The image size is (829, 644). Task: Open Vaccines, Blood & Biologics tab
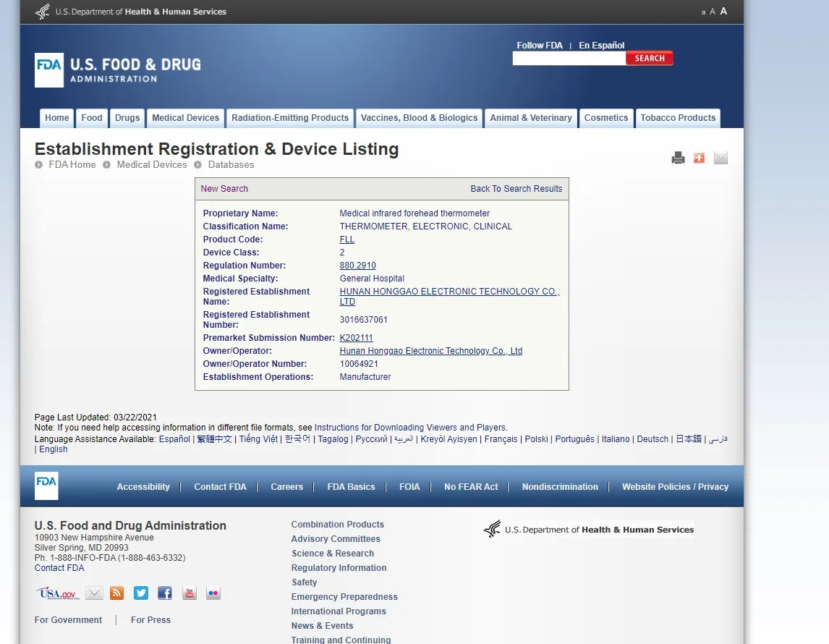[x=420, y=118]
